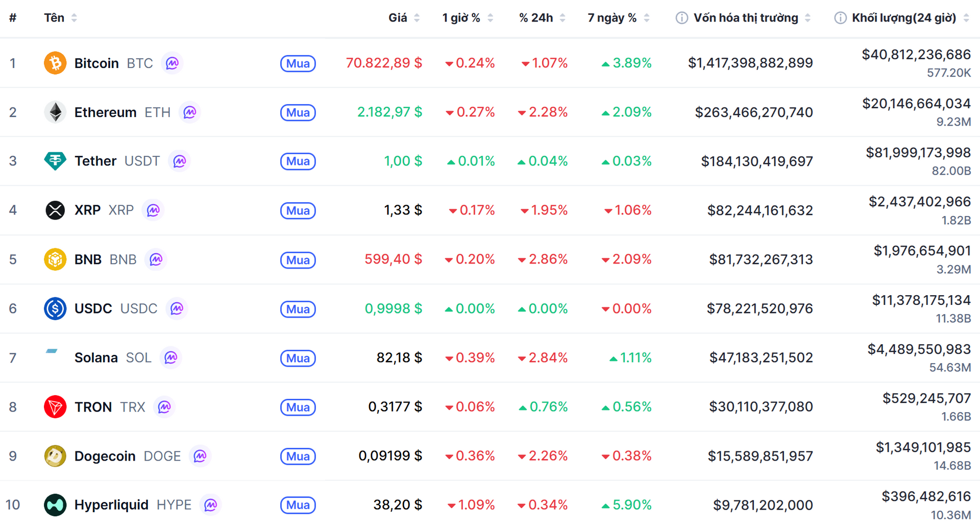Viewport: 980px width, 527px height.
Task: Open the Bitcoin name link
Action: pos(96,63)
